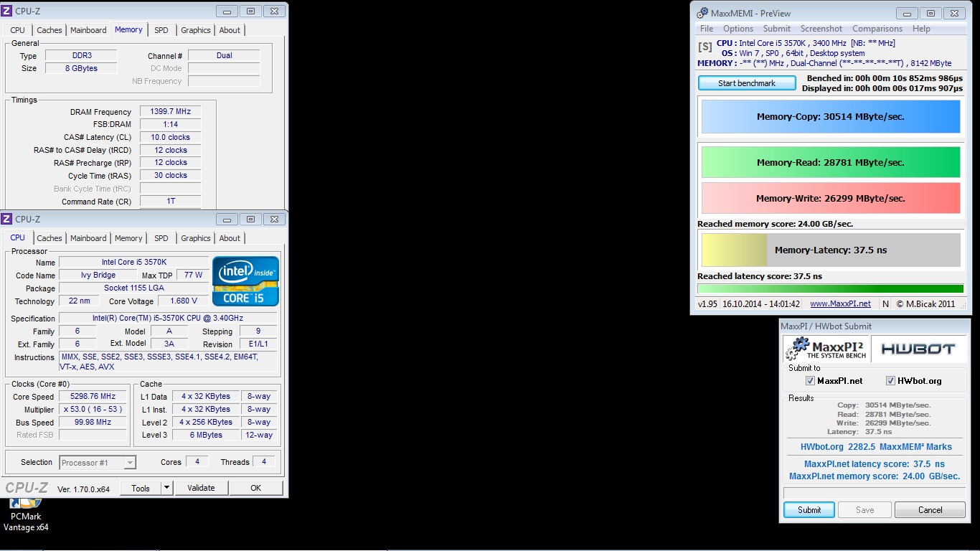Click the Memory-Read result bar
The height and width of the screenshot is (551, 980).
(x=831, y=162)
